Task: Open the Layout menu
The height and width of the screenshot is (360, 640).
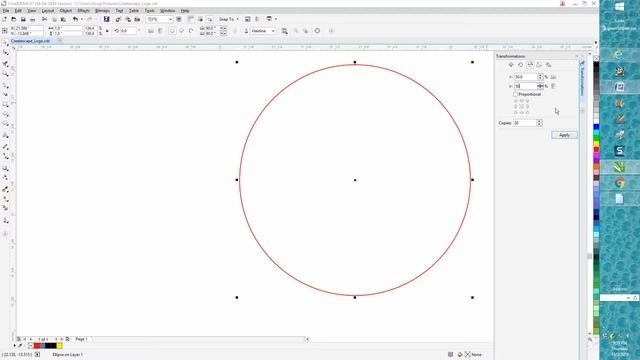Action: pyautogui.click(x=48, y=11)
